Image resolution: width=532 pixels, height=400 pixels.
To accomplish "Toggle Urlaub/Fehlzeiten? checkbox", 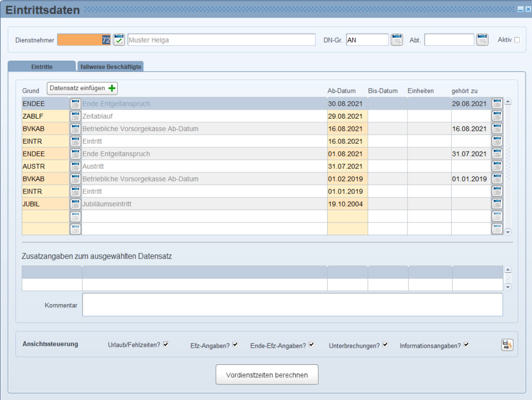I will click(165, 344).
